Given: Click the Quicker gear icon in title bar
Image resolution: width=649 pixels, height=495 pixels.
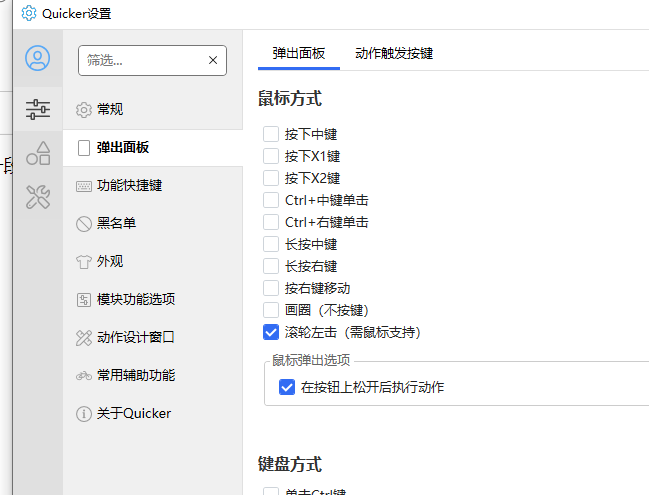Looking at the screenshot, I should (x=29, y=13).
